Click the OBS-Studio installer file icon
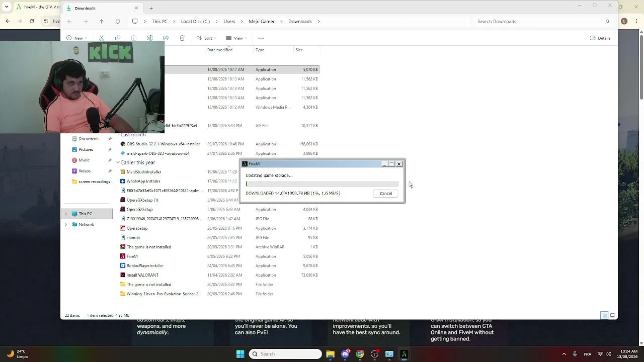The height and width of the screenshot is (362, 644). 123,144
